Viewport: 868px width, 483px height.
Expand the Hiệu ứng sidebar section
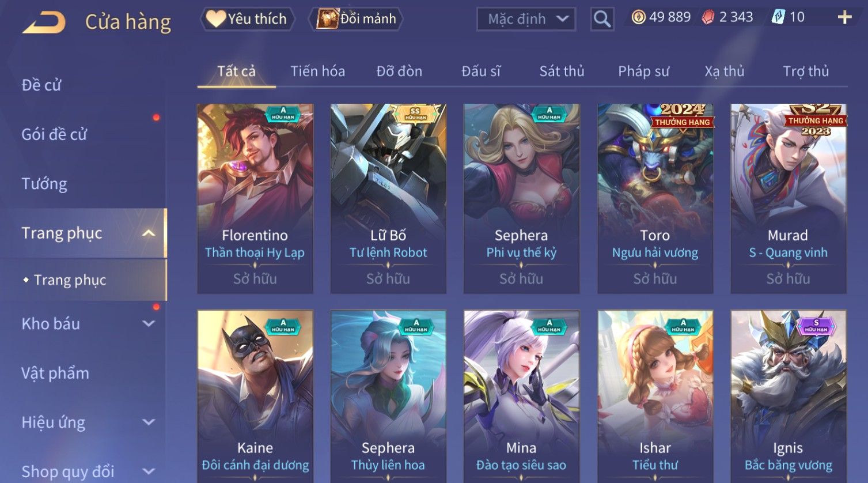[x=149, y=422]
